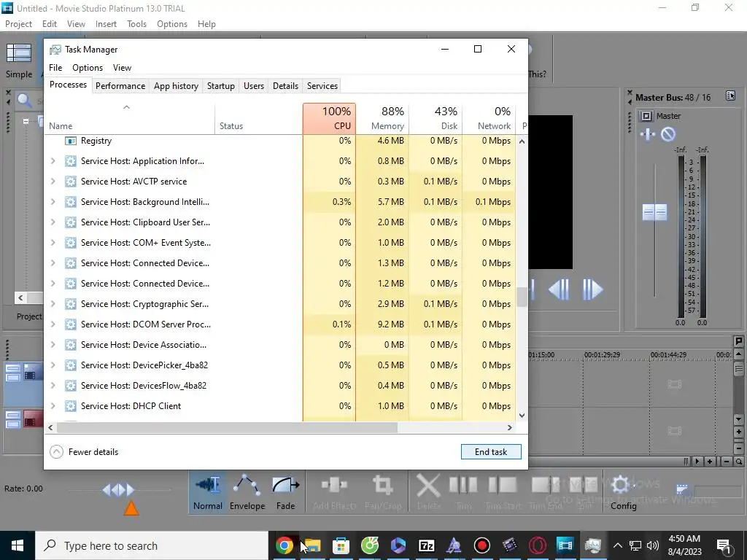Open Opera browser from taskbar
The width and height of the screenshot is (747, 560).
coord(538,545)
